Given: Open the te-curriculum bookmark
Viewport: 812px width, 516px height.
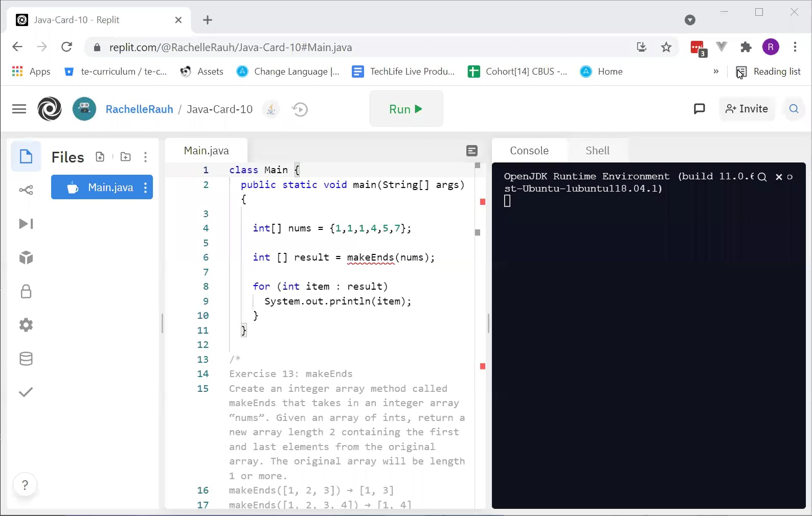Looking at the screenshot, I should (x=116, y=72).
